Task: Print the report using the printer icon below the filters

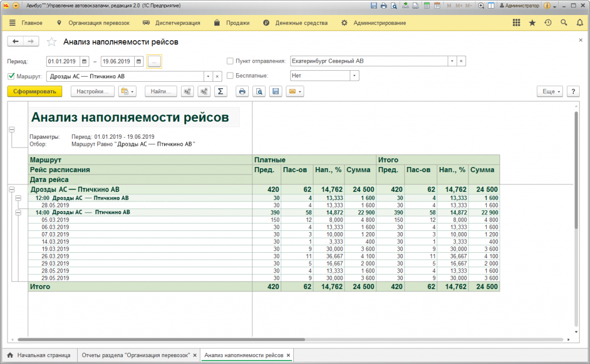Action: pyautogui.click(x=243, y=92)
